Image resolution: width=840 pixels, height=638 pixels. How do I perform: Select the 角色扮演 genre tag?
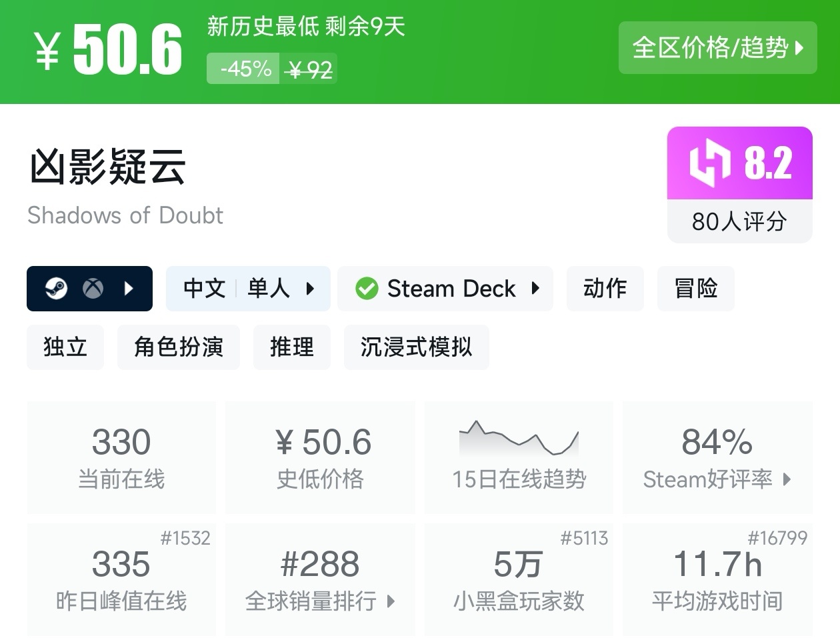[x=179, y=347]
